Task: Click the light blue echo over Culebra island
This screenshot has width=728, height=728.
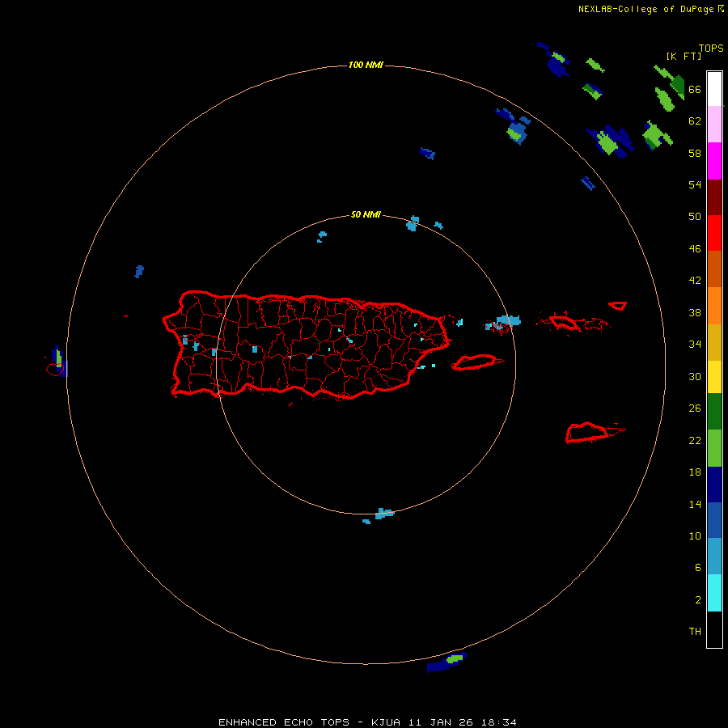Action: 509,320
